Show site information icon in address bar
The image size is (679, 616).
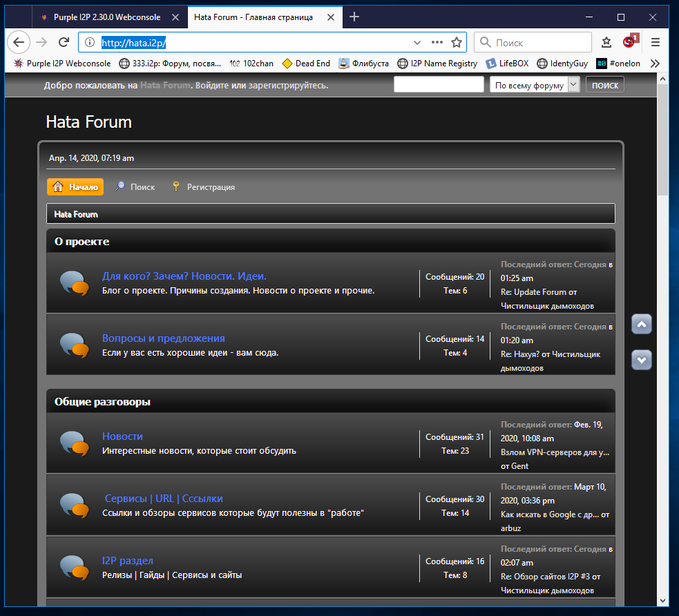[90, 42]
